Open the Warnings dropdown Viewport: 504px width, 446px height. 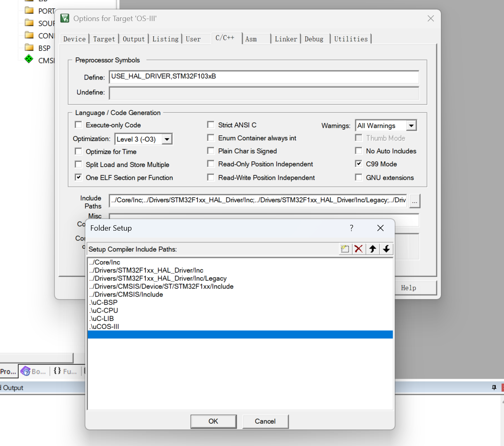tap(411, 125)
